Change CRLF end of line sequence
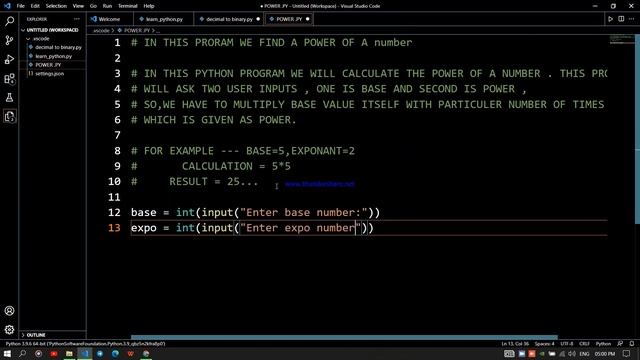Image resolution: width=640 pixels, height=360 pixels. point(584,344)
